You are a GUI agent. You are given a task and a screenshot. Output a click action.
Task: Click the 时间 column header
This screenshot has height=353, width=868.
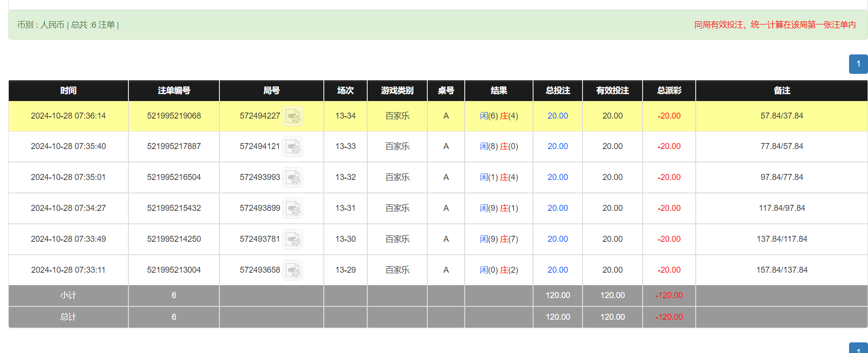tap(68, 90)
